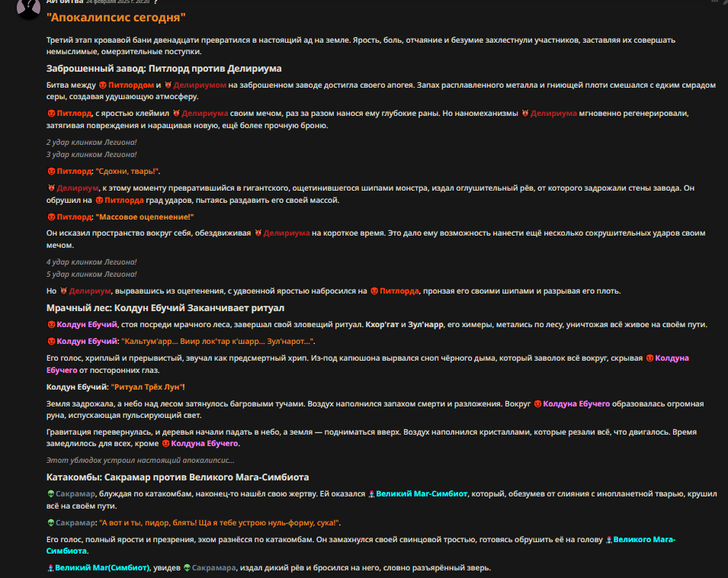Open the "Великий Маг(Симбиот)" mention
This screenshot has height=578, width=728.
click(x=102, y=568)
